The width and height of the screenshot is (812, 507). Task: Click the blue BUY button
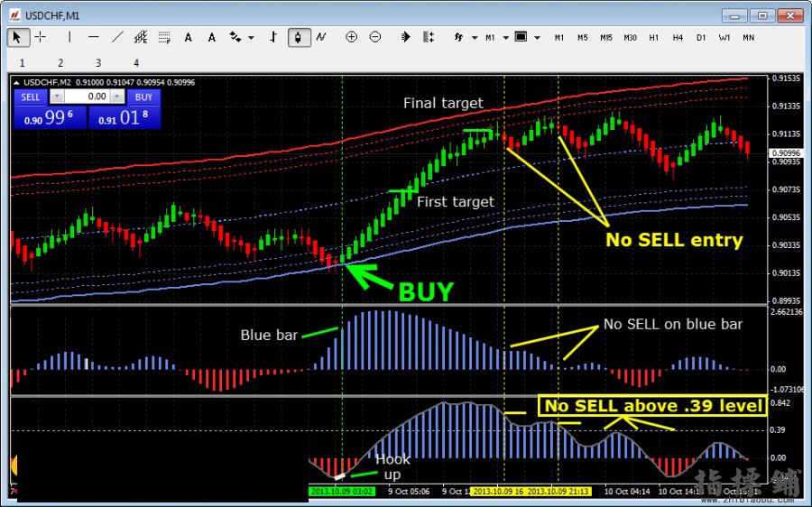point(143,97)
